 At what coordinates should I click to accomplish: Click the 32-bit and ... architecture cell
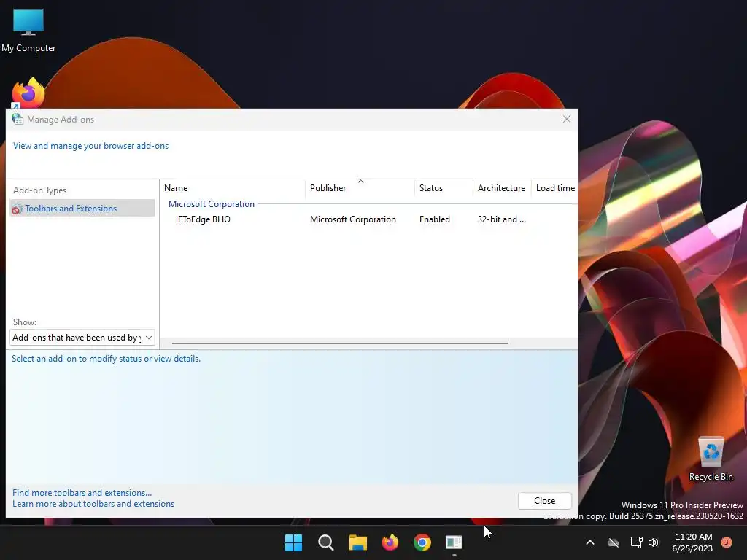[502, 219]
